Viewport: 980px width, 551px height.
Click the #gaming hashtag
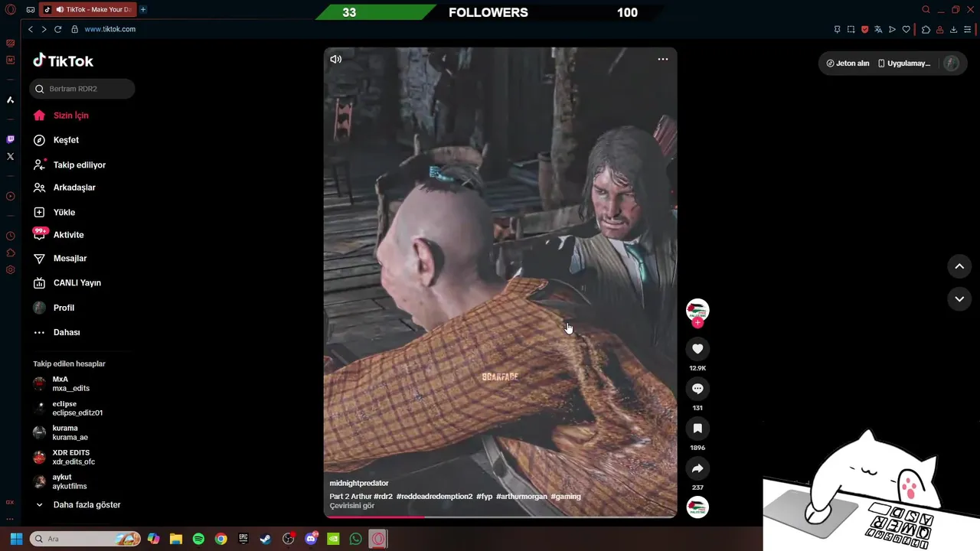tap(566, 497)
